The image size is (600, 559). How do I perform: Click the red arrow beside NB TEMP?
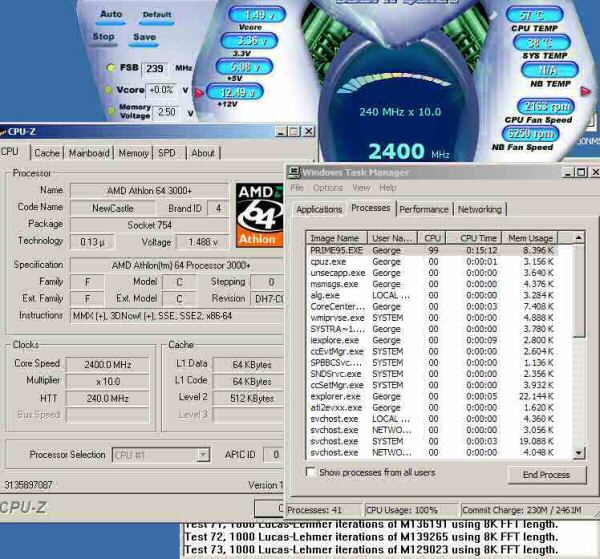click(585, 91)
